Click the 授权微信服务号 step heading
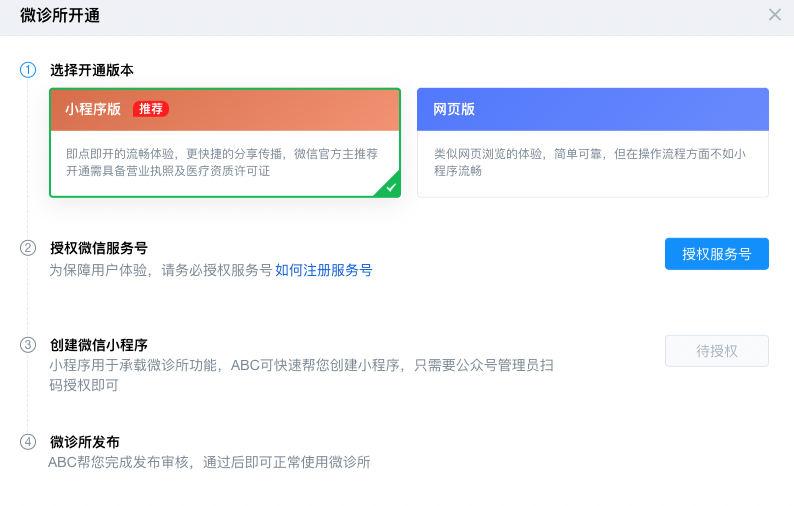794x506 pixels. (x=99, y=248)
